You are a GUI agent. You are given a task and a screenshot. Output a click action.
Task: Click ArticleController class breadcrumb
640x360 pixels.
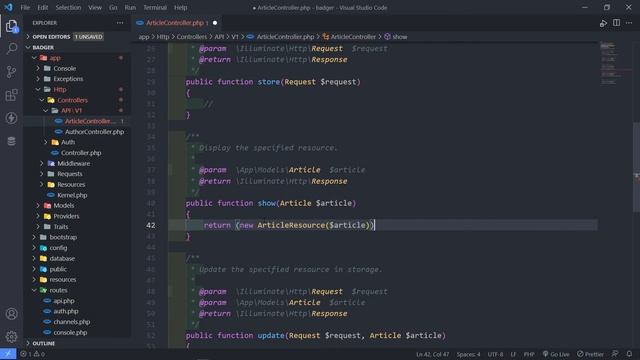(x=349, y=37)
